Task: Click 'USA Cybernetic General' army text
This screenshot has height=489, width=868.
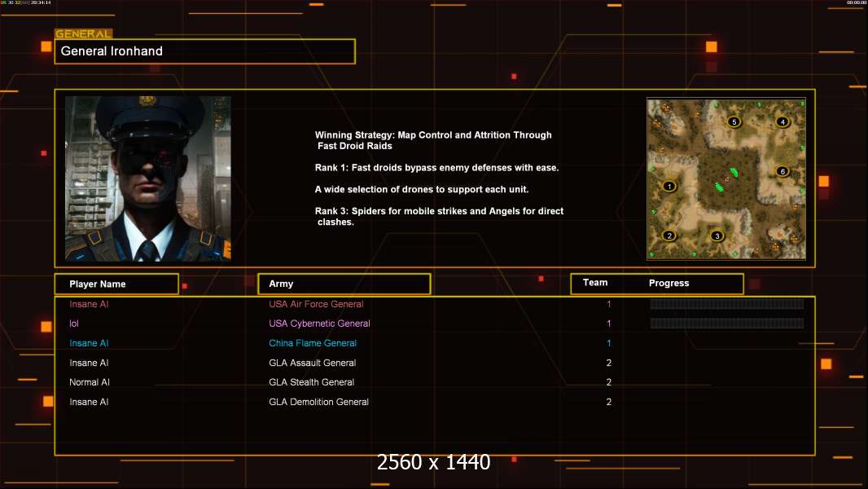Action: click(x=319, y=324)
